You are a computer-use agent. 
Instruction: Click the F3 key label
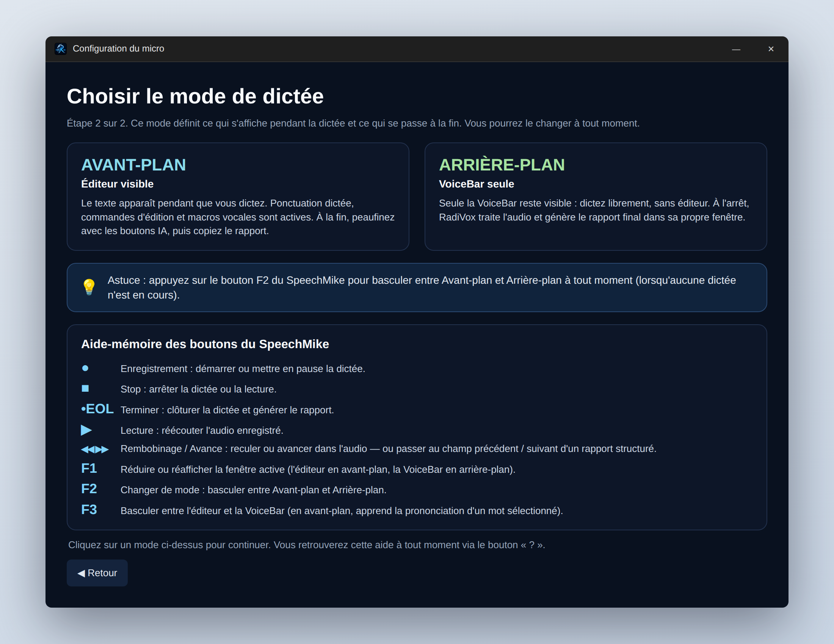89,510
